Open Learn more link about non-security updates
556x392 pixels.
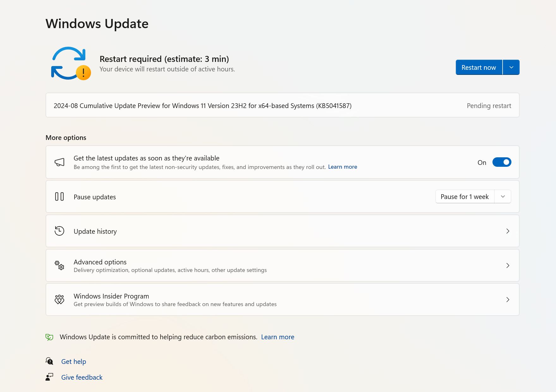pyautogui.click(x=343, y=167)
